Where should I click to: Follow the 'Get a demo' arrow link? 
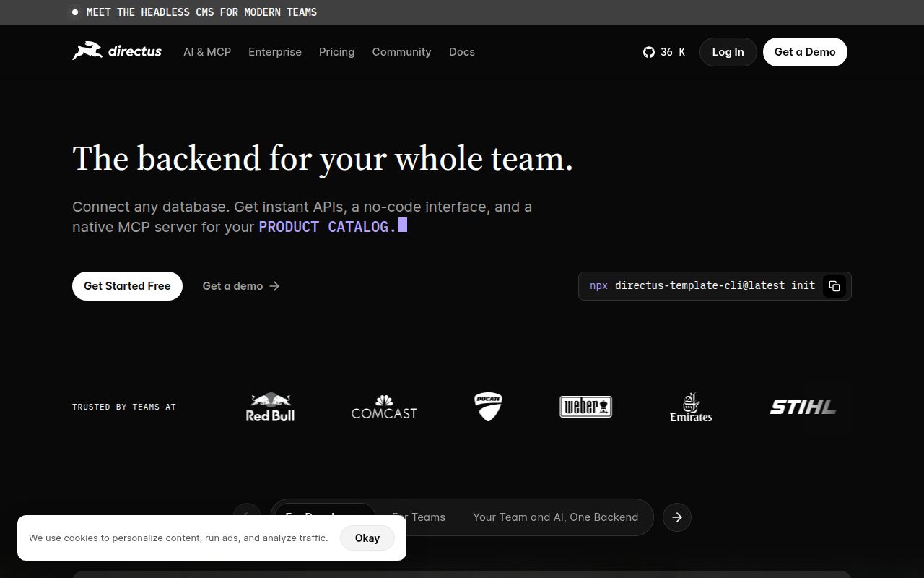[x=241, y=286]
